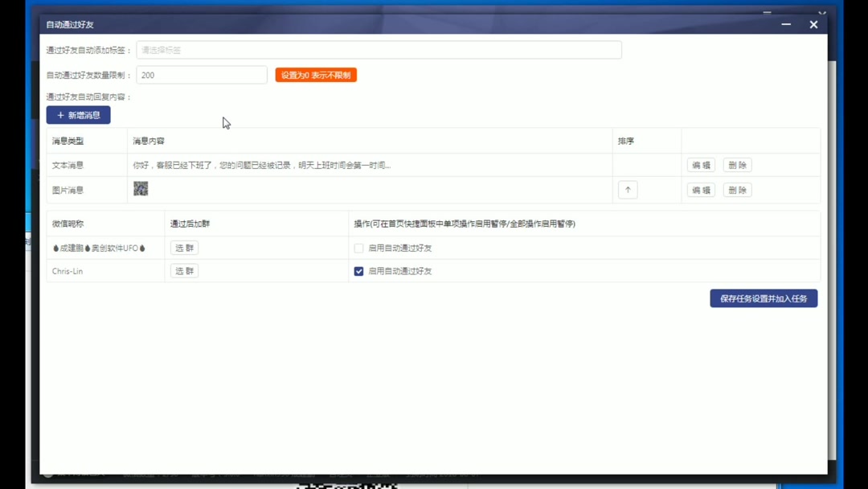Enable 启用自动通过好友 for 成建鹏 account
Image resolution: width=868 pixels, height=489 pixels.
358,248
